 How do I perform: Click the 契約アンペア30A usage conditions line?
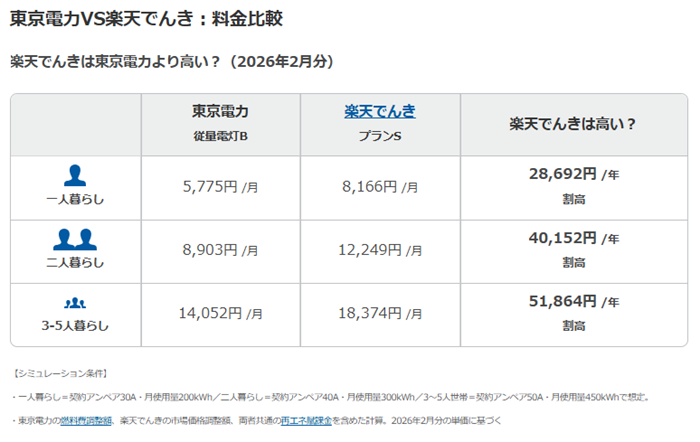coord(331,397)
